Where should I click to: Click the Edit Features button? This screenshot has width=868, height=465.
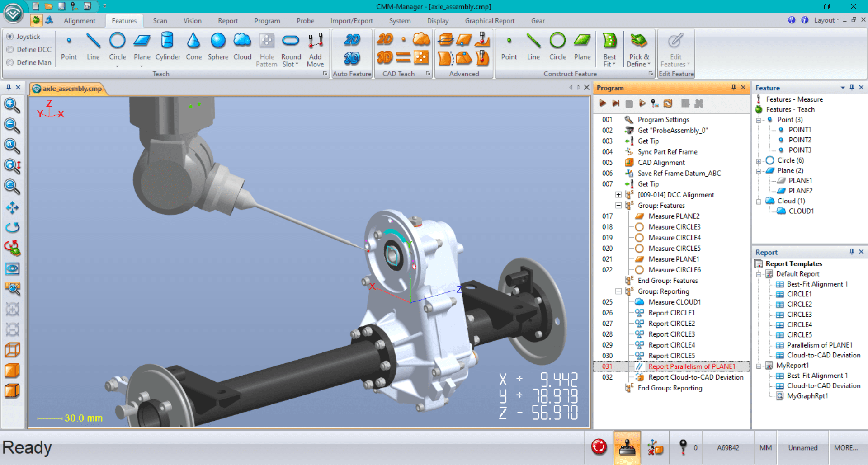pos(675,49)
